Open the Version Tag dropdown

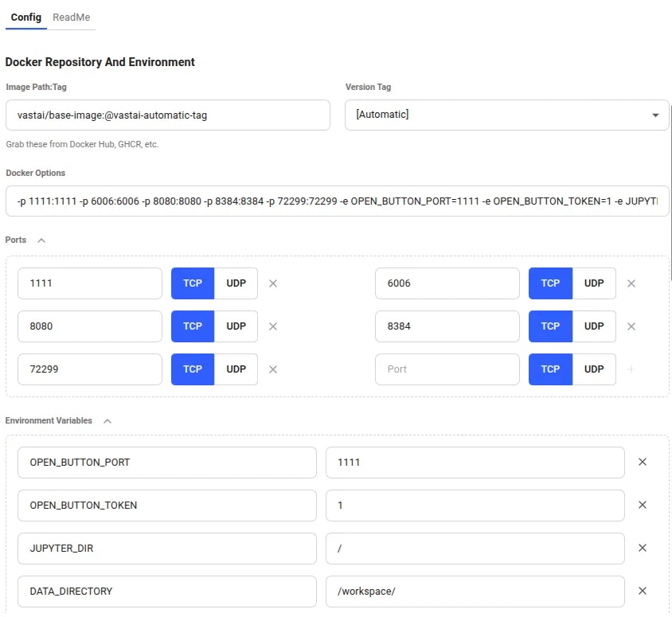pos(655,115)
